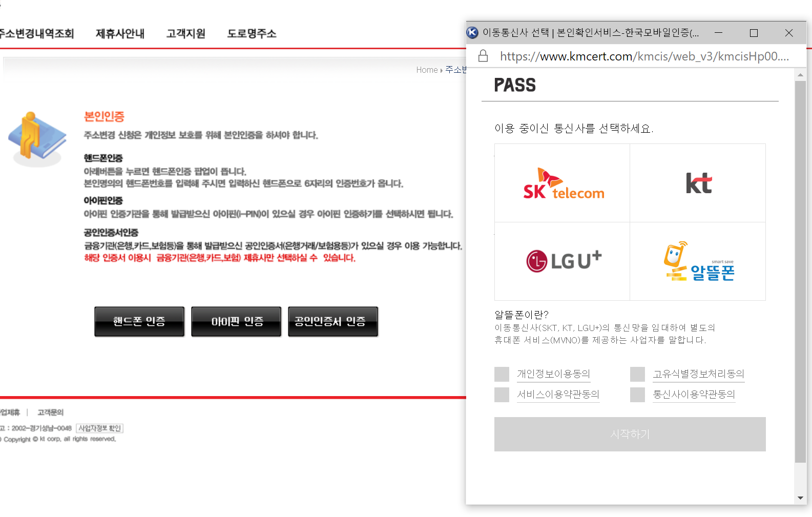The height and width of the screenshot is (517, 812).
Task: Check the 고유식별정보처리동의 checkbox
Action: [x=637, y=374]
